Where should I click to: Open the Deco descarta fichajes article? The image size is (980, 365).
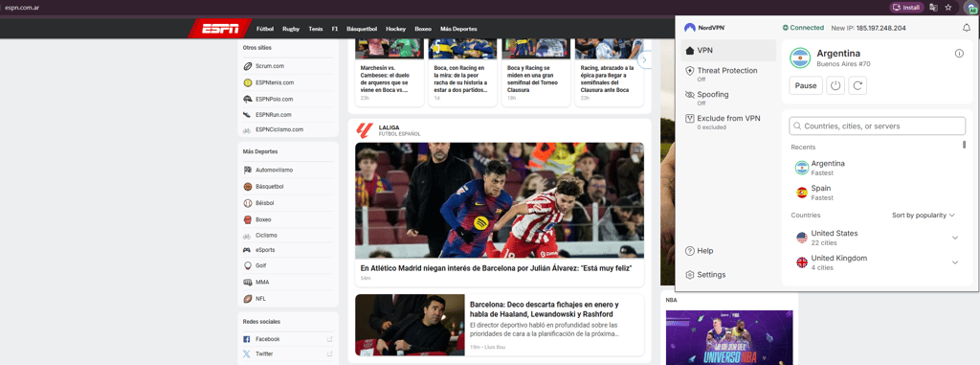point(545,308)
